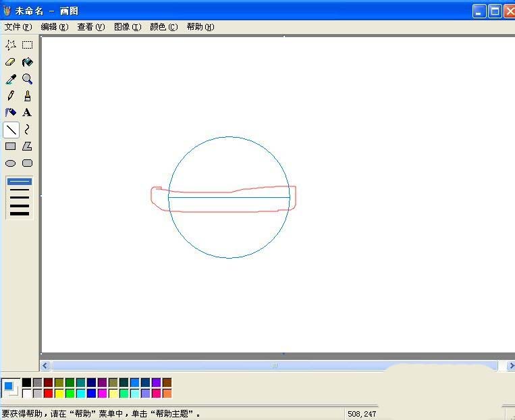Select the Rectangle shape tool

11,147
